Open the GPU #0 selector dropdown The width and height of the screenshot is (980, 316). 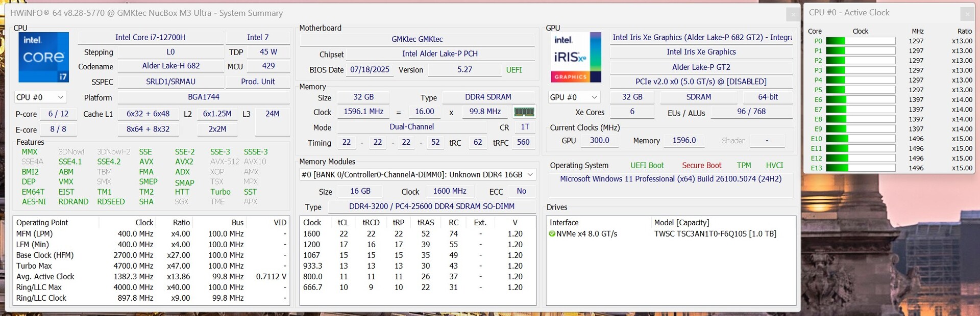tap(574, 97)
